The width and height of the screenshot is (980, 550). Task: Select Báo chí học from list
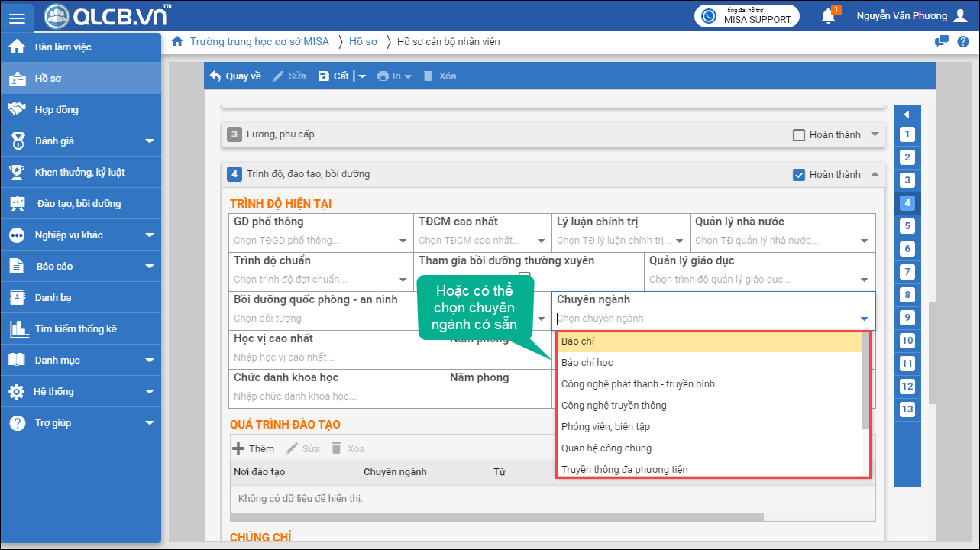pos(587,363)
